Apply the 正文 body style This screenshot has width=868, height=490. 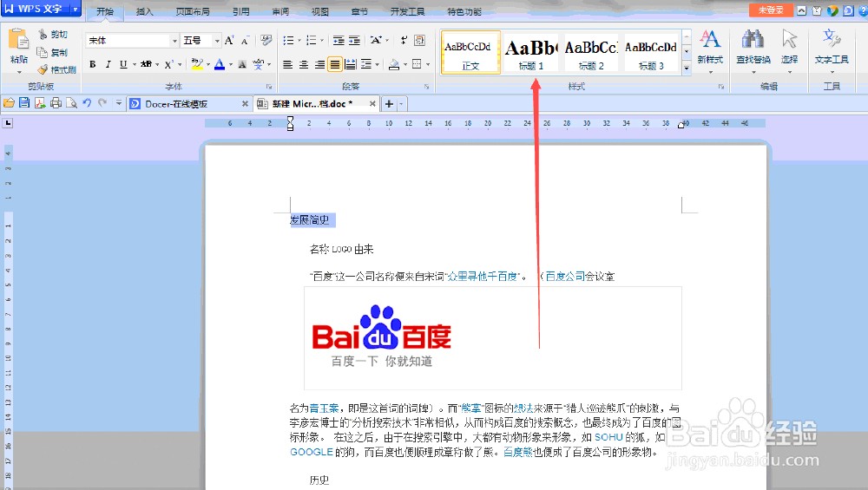[470, 53]
